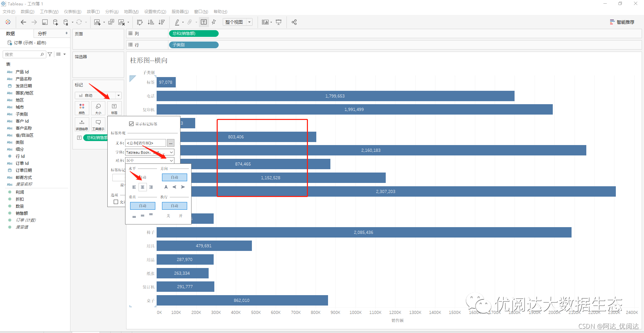This screenshot has width=644, height=333.
Task: Click Sub-Category pill on Rows shelf
Action: (x=194, y=45)
